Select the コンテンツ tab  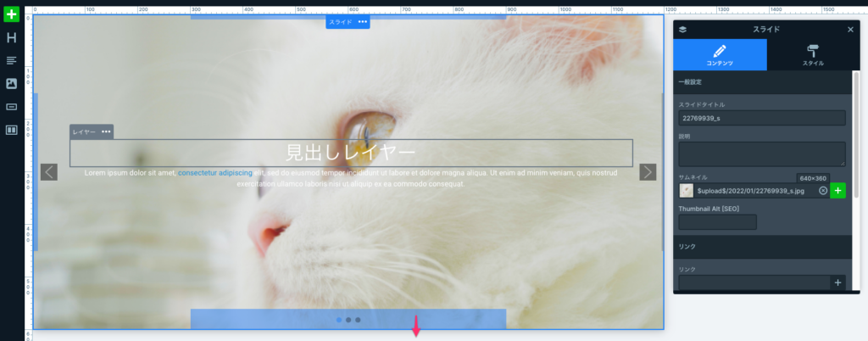click(x=720, y=55)
